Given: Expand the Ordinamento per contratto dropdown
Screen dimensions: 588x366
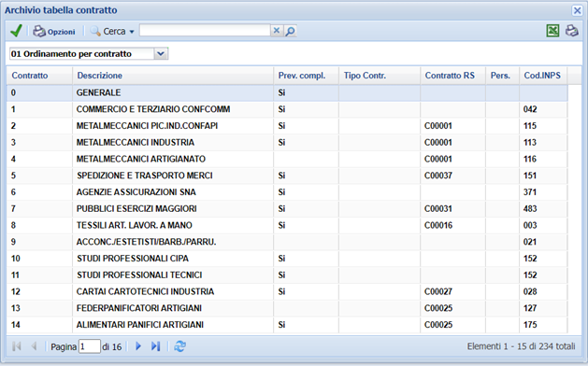Looking at the screenshot, I should point(161,53).
